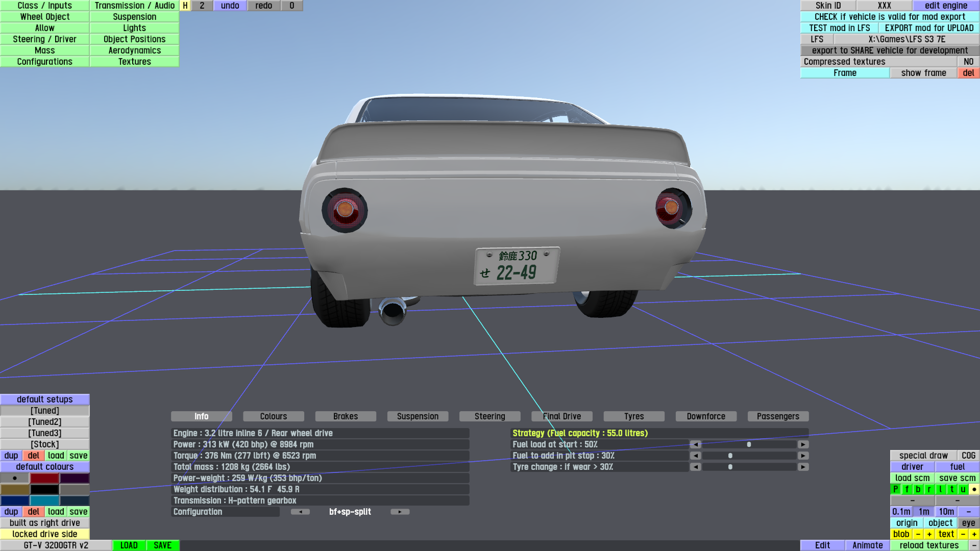Increase text size with the plus button
Screen dimensions: 980x551
974,534
